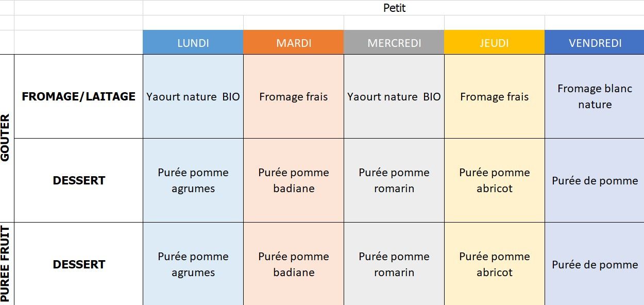
Task: Select Purée pomme agrumes in GOUTER section
Action: pos(193,180)
